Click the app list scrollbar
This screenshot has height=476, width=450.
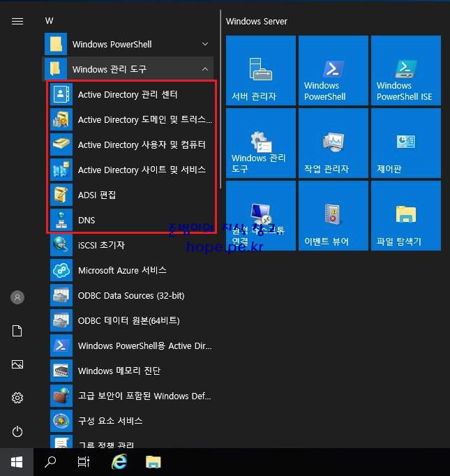click(220, 99)
